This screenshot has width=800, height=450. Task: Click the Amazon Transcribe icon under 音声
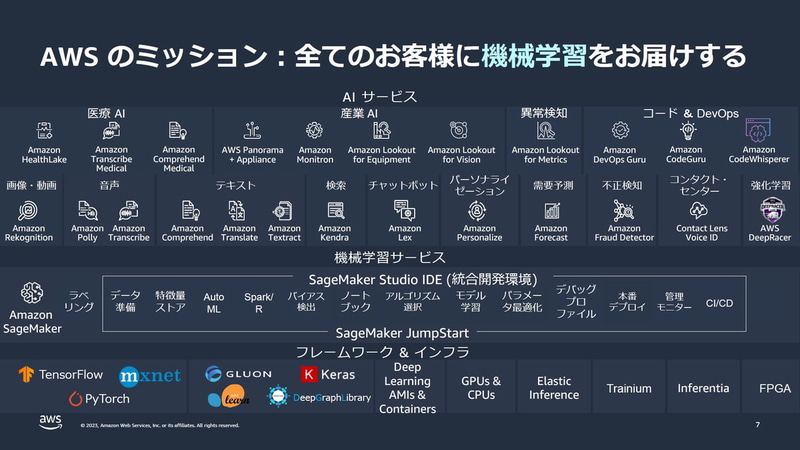tap(128, 211)
